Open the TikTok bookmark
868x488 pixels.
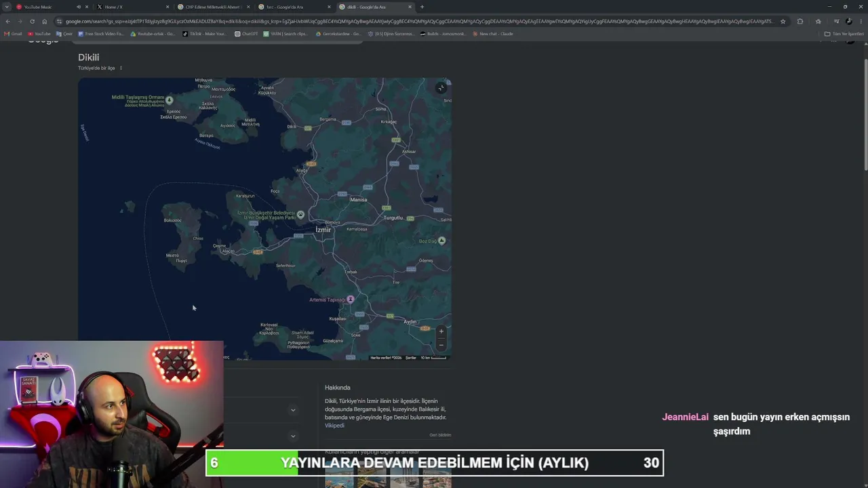[x=204, y=34]
